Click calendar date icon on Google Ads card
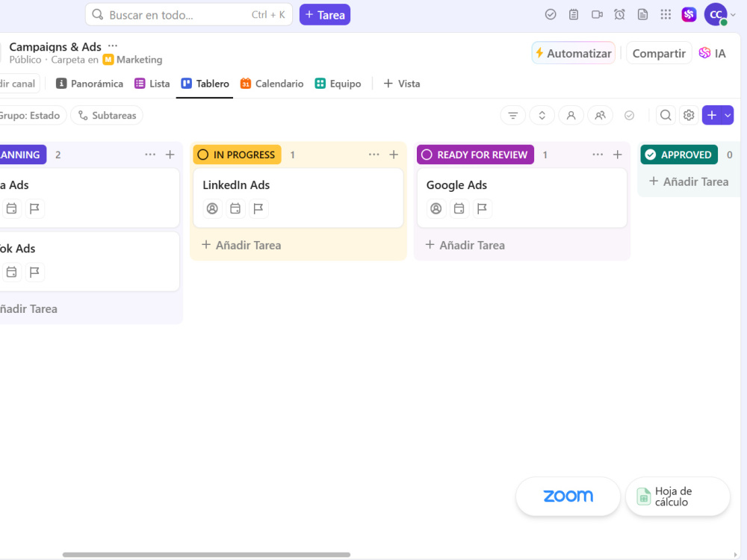The height and width of the screenshot is (560, 747). click(x=459, y=208)
